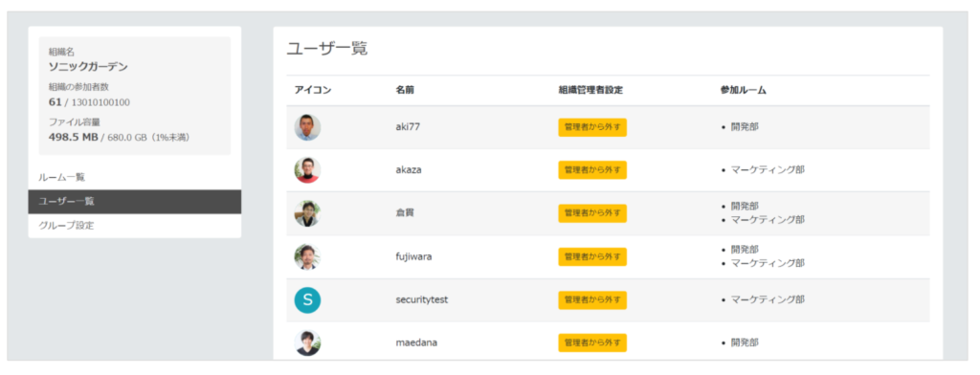Click the username securitytest

[421, 300]
